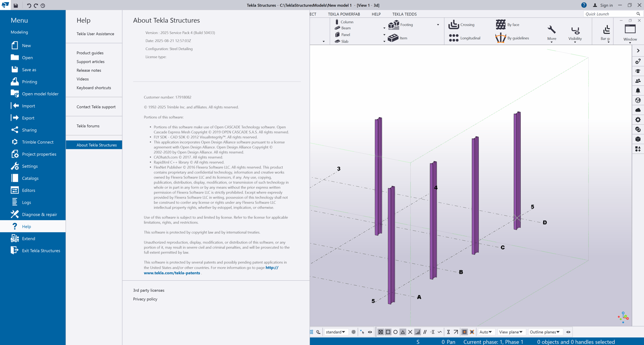Open the cloud icon in side pane

638,110
